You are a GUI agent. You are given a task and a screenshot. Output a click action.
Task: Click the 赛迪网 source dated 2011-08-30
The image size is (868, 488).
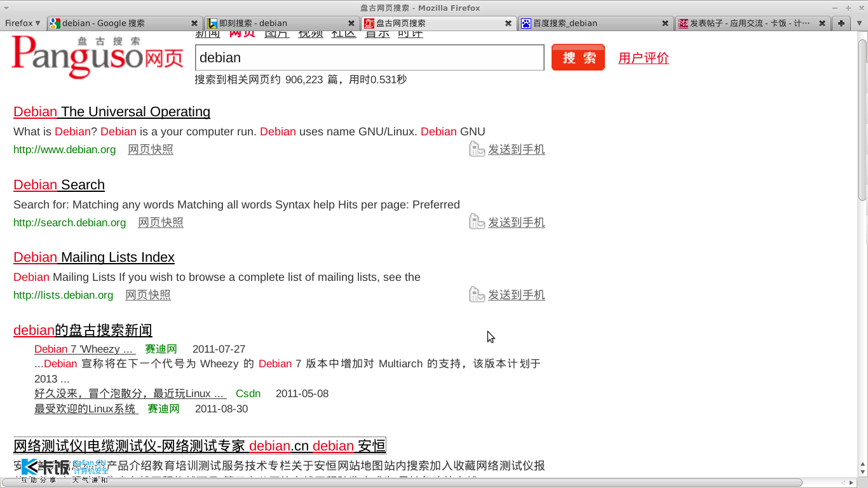163,409
